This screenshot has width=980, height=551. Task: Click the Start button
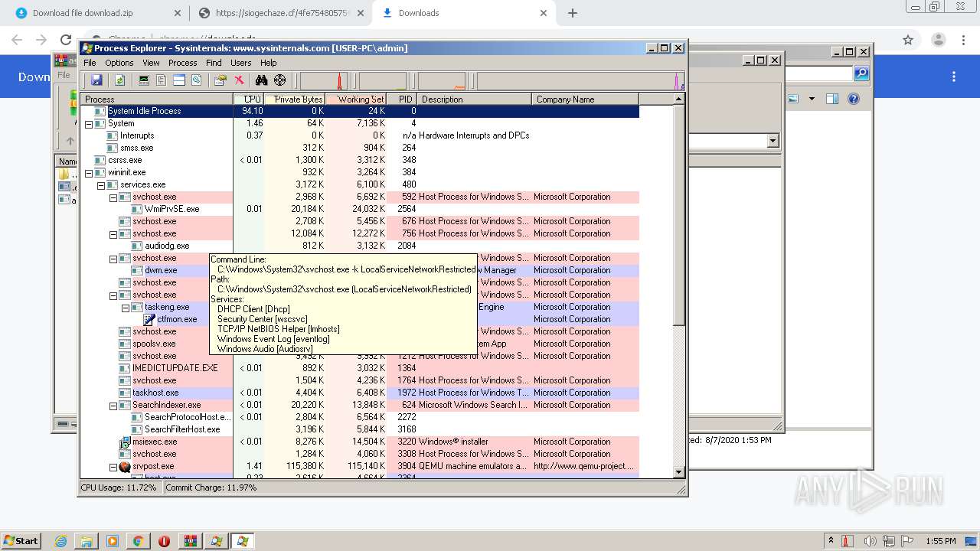click(21, 541)
